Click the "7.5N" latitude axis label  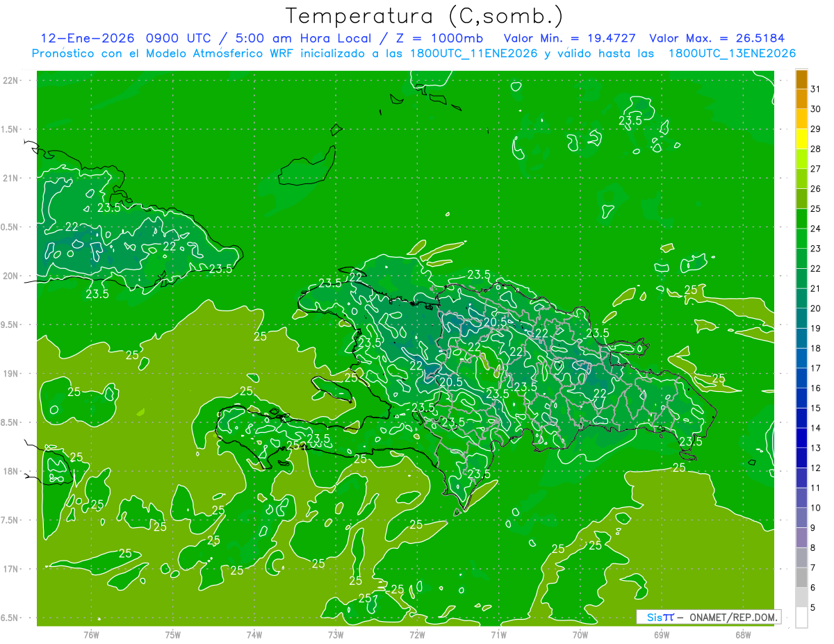(10, 520)
